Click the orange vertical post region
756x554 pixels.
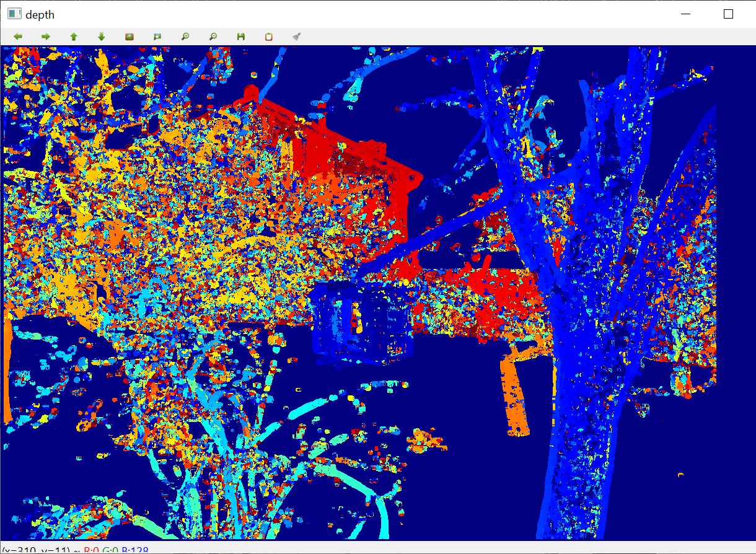click(516, 390)
